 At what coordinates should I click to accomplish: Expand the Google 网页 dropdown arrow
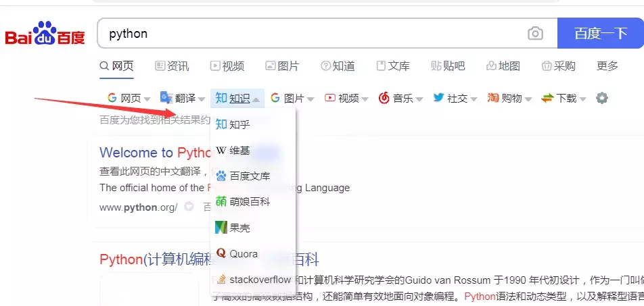pyautogui.click(x=147, y=99)
